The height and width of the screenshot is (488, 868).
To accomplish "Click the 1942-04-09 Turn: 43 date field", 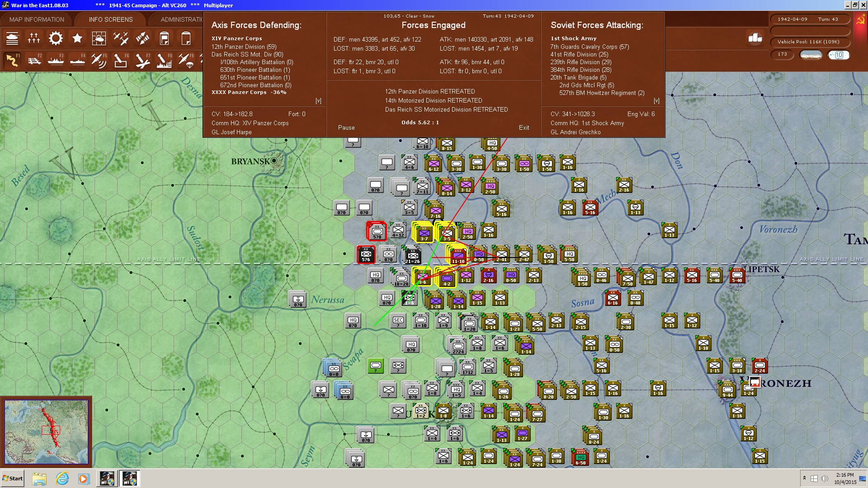I will [809, 19].
